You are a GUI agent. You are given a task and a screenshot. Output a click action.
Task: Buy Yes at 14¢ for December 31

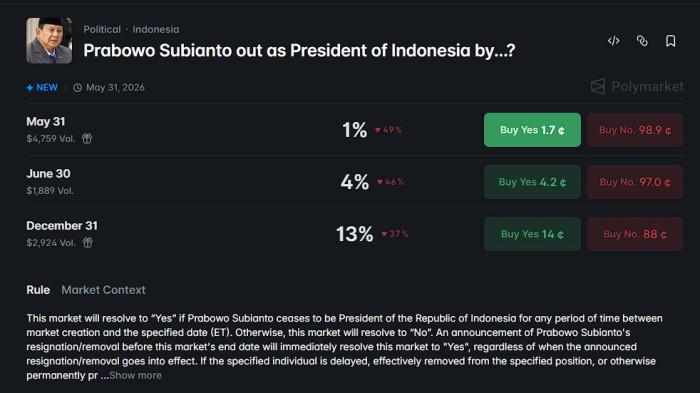tap(532, 234)
